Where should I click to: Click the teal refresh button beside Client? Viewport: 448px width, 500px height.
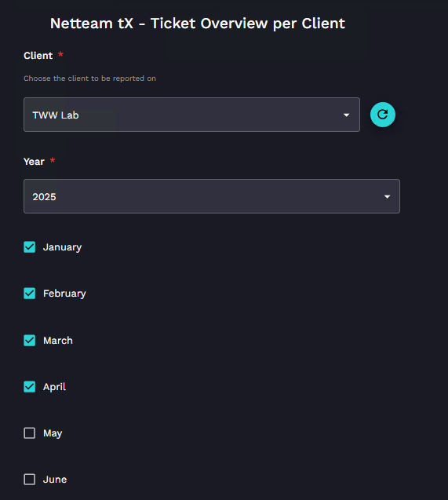[x=382, y=115]
